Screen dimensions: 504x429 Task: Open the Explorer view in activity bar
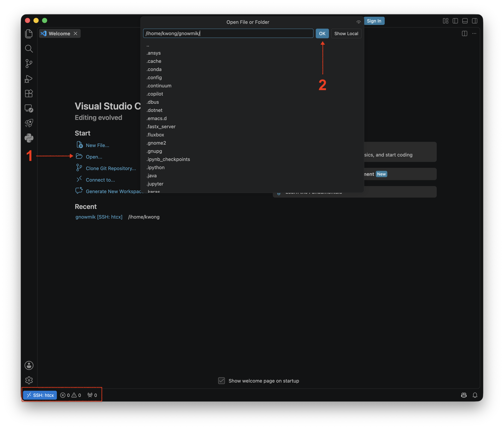29,34
